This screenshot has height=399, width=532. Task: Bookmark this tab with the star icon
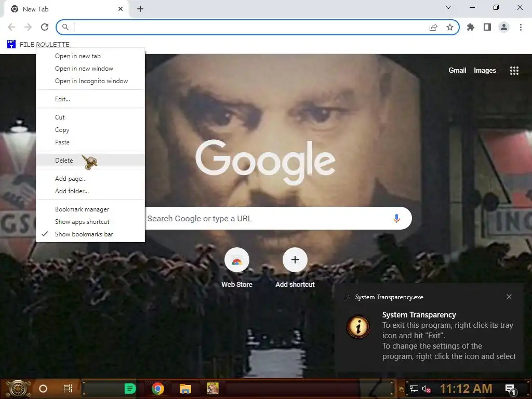tap(450, 27)
